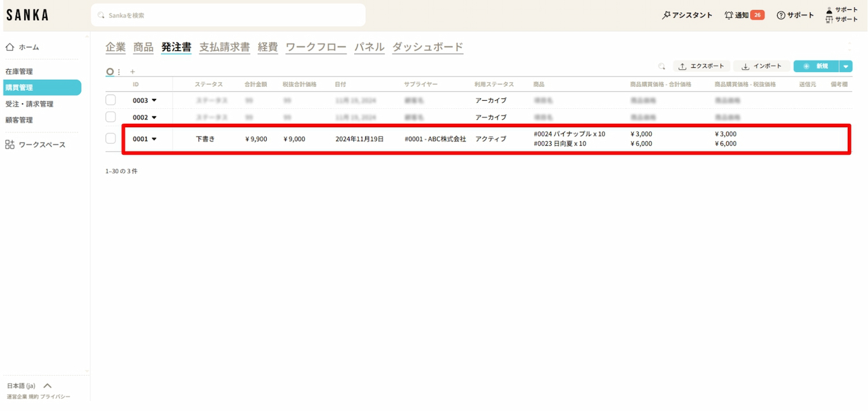The image size is (868, 411).
Task: Open notifications via the bell icon
Action: click(729, 15)
